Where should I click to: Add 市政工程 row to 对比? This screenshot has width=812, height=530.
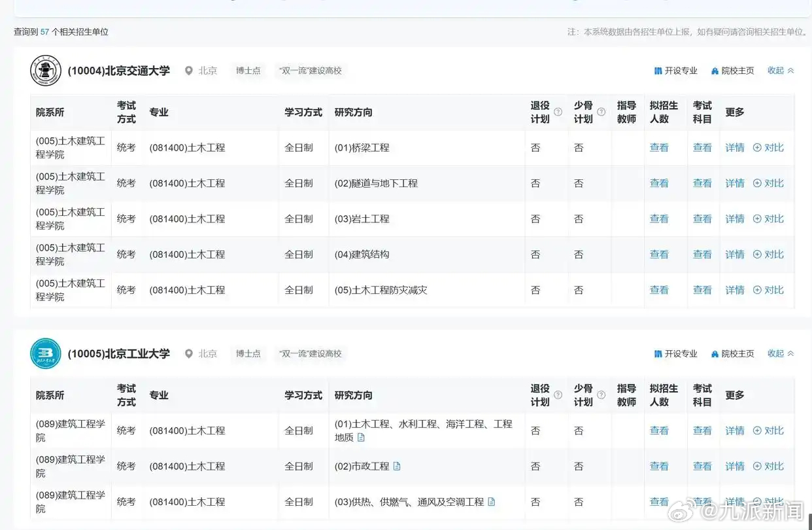(x=768, y=467)
